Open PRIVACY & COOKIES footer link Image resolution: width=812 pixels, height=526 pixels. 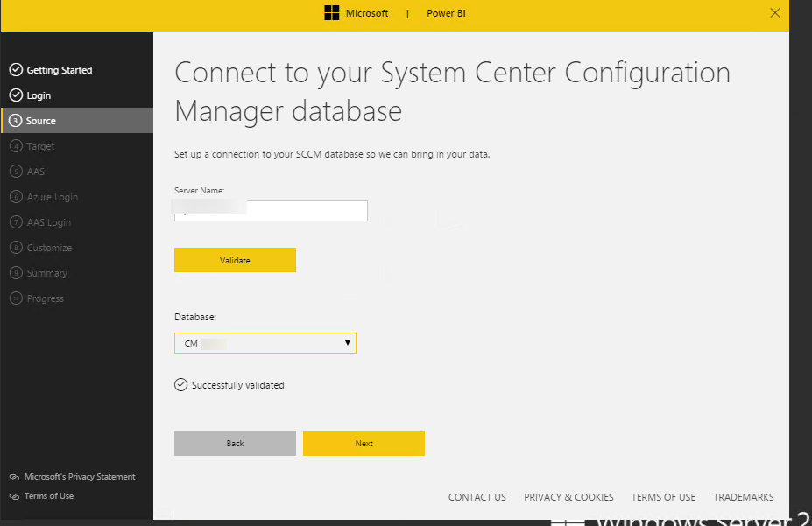coord(568,497)
